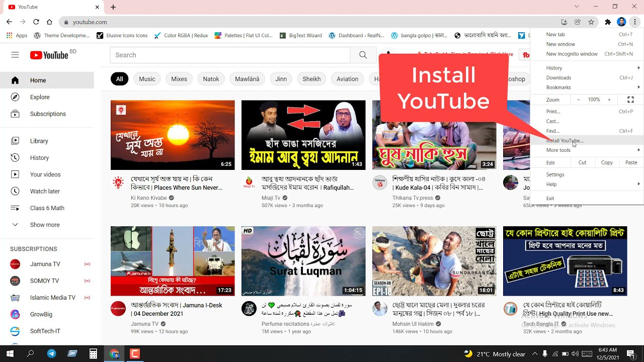Click the browser home button

tap(49, 22)
